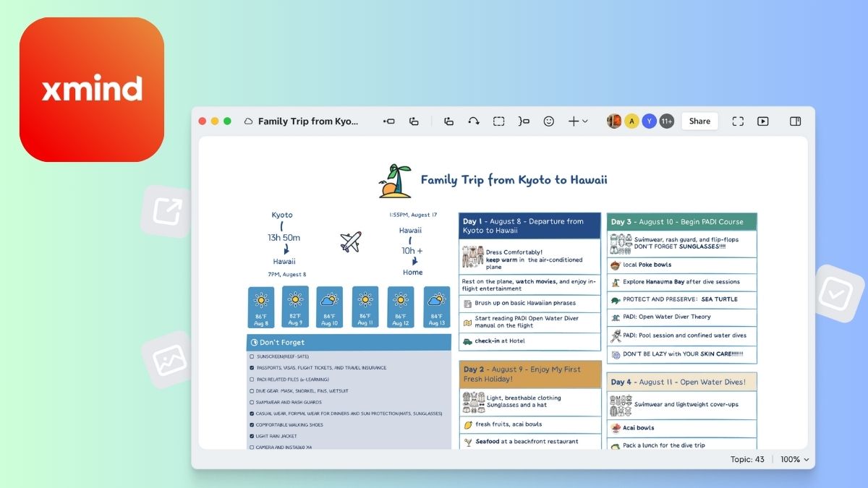Image resolution: width=868 pixels, height=488 pixels.
Task: Select the 'Day 2 - August 9' header topic
Action: click(529, 374)
